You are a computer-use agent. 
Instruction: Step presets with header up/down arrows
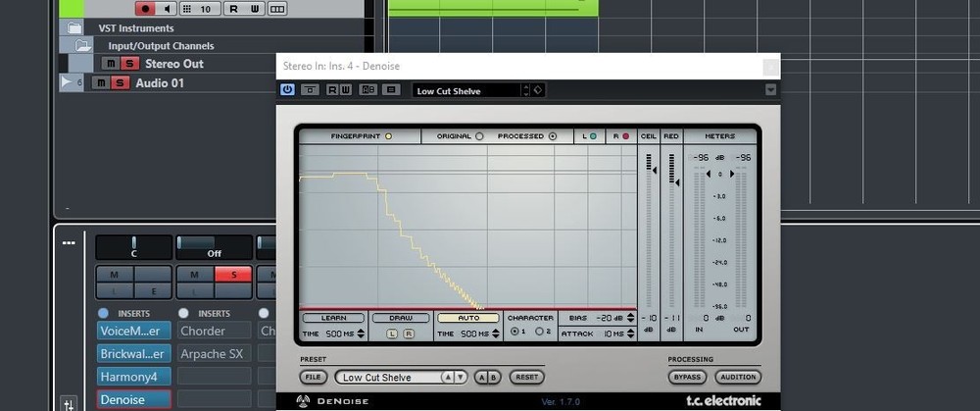(x=526, y=90)
